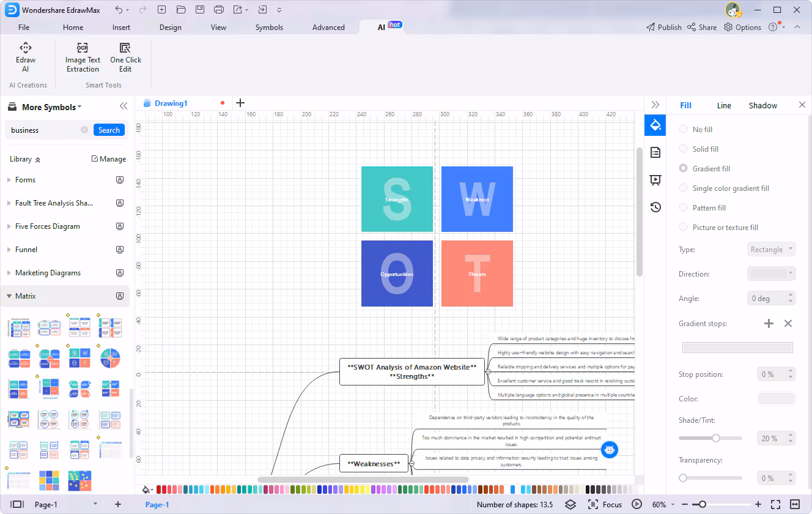Switch to the Line tab in right panel

pyautogui.click(x=724, y=105)
